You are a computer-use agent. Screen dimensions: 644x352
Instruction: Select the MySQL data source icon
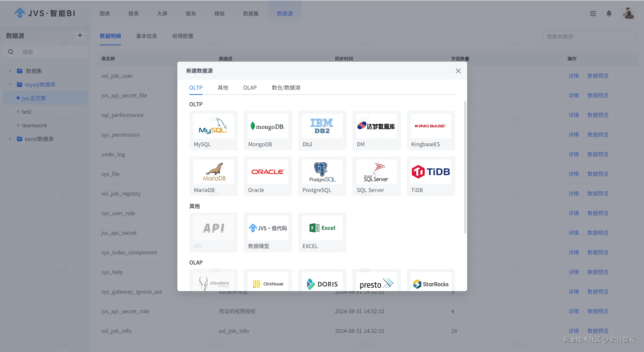point(213,126)
